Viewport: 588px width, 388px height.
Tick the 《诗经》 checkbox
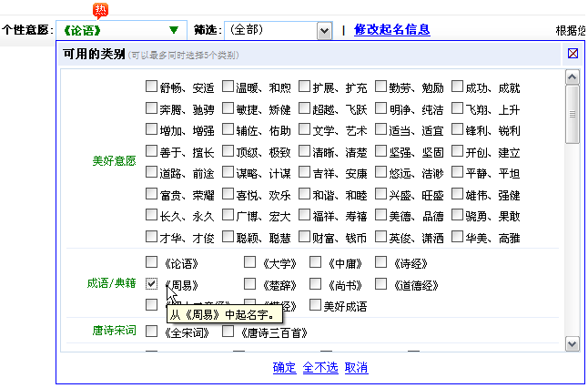click(381, 263)
